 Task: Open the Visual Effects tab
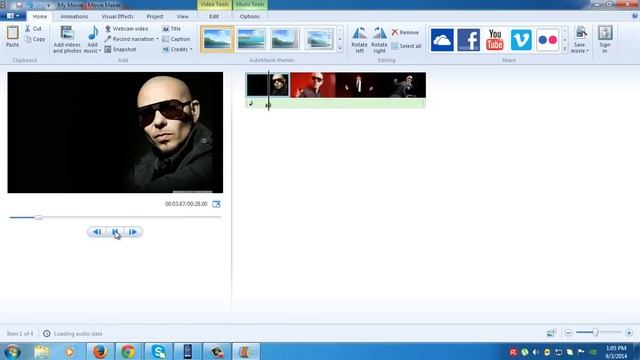(x=118, y=16)
